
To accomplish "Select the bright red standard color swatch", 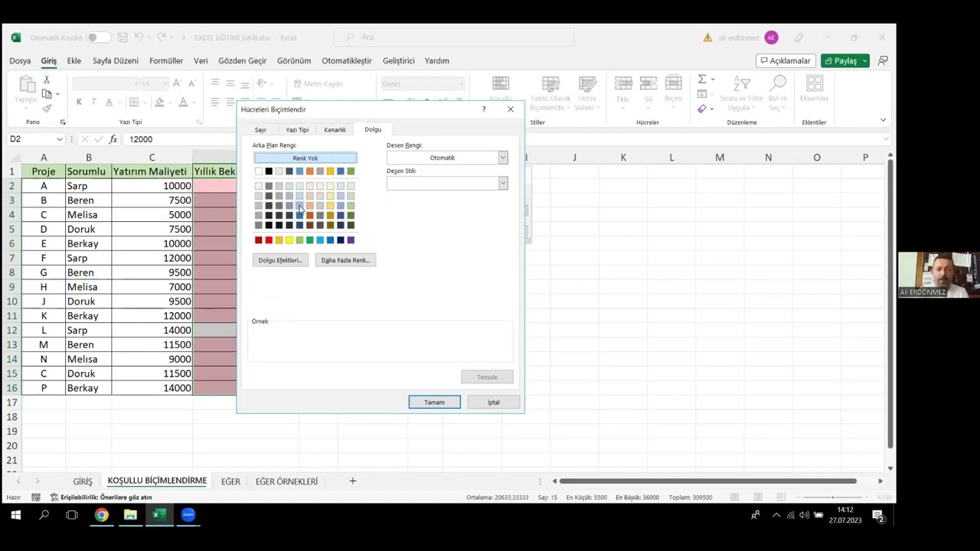I will coord(269,240).
